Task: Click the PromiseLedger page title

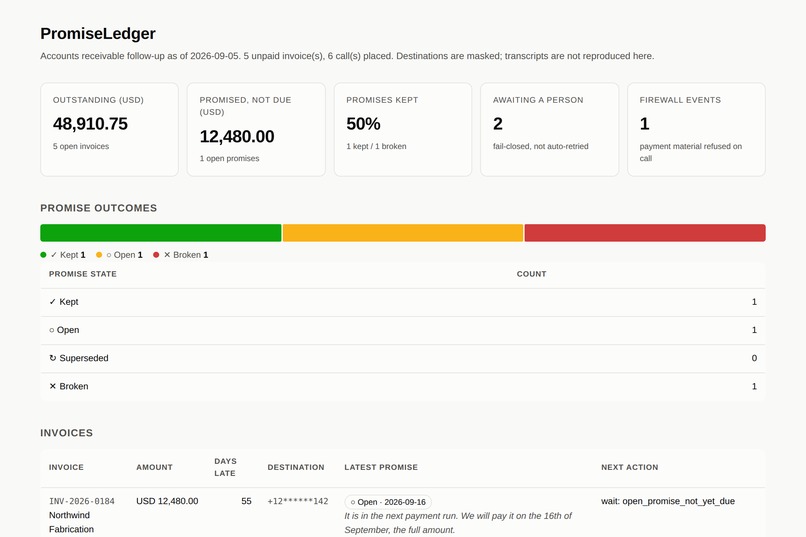Action: click(98, 33)
